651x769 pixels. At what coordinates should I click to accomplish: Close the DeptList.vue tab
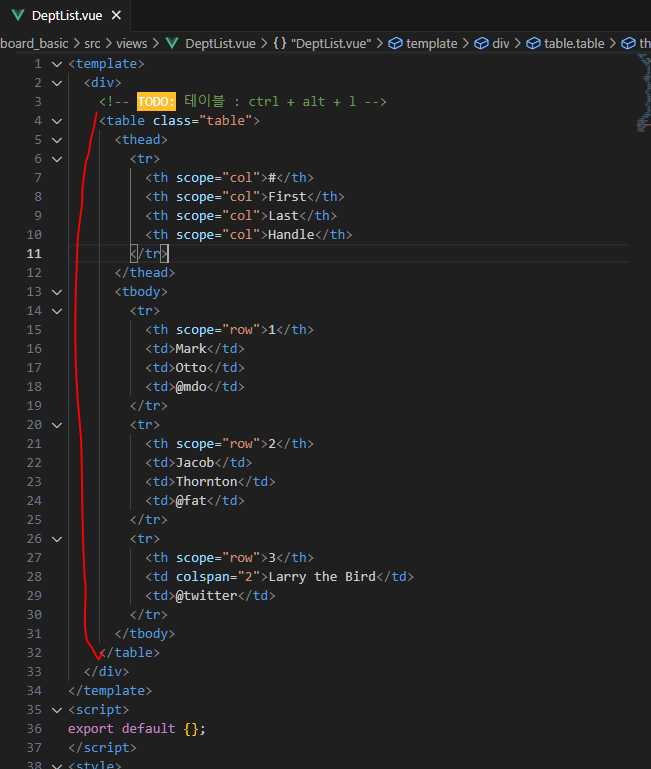tap(116, 16)
